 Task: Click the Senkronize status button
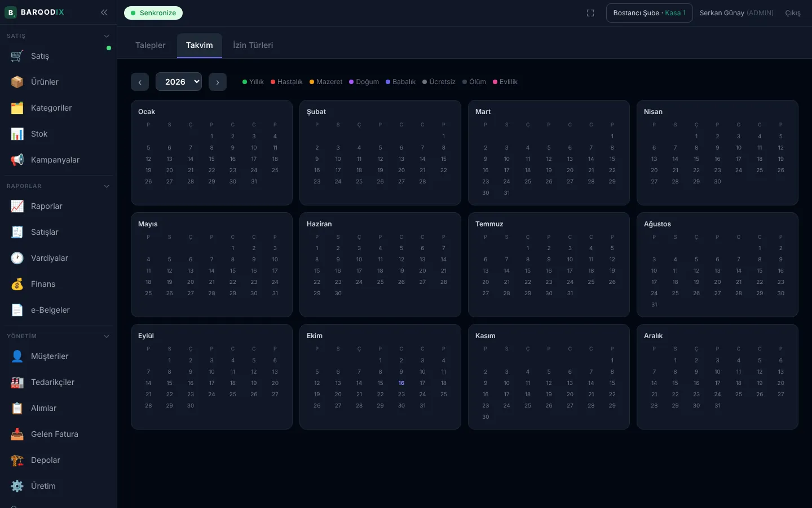tap(153, 13)
